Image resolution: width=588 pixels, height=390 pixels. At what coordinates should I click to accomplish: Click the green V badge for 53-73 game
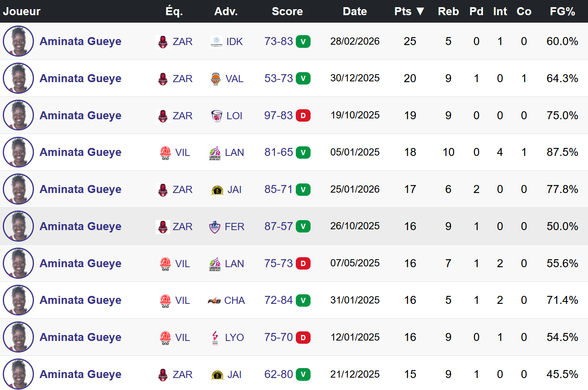(x=303, y=79)
